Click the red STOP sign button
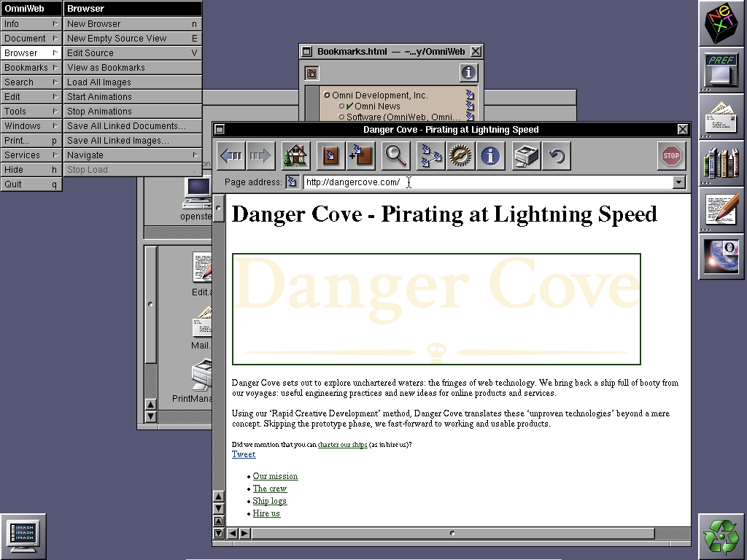The image size is (747, 560). (x=671, y=156)
